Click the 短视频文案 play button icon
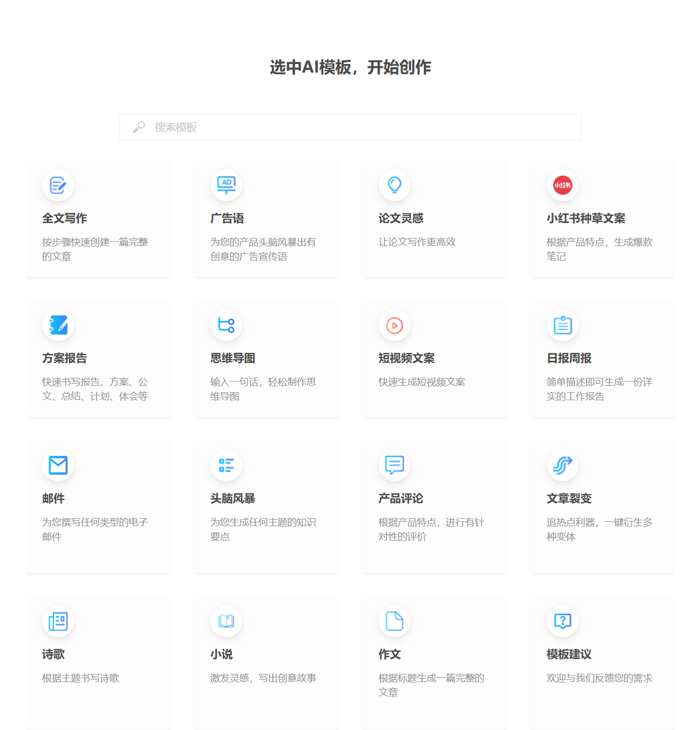 [395, 325]
